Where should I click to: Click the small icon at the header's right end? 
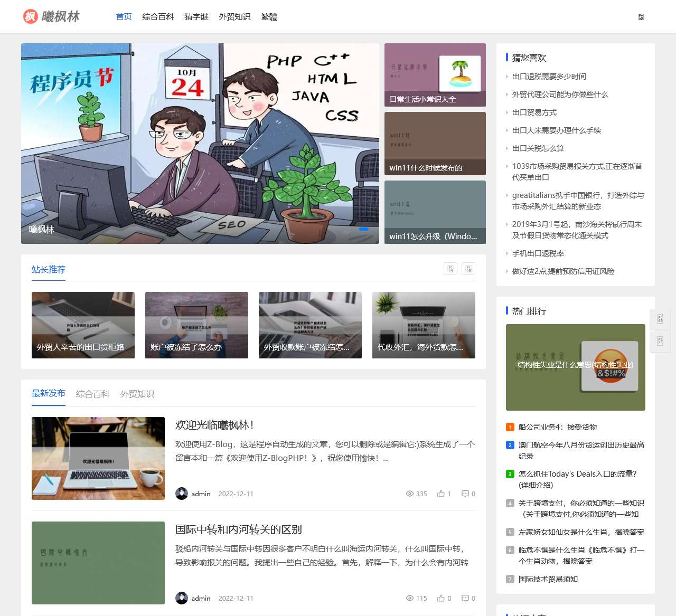click(x=641, y=17)
